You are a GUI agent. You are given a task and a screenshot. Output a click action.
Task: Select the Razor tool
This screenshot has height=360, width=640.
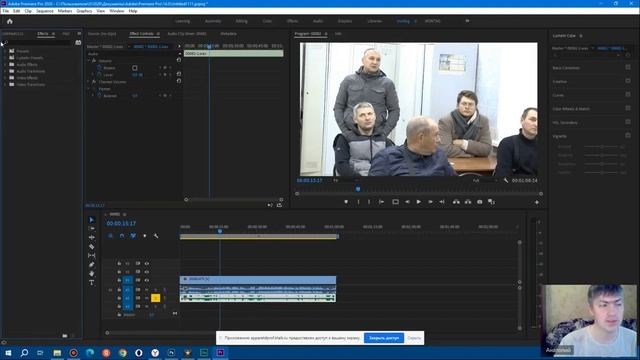coord(91,247)
